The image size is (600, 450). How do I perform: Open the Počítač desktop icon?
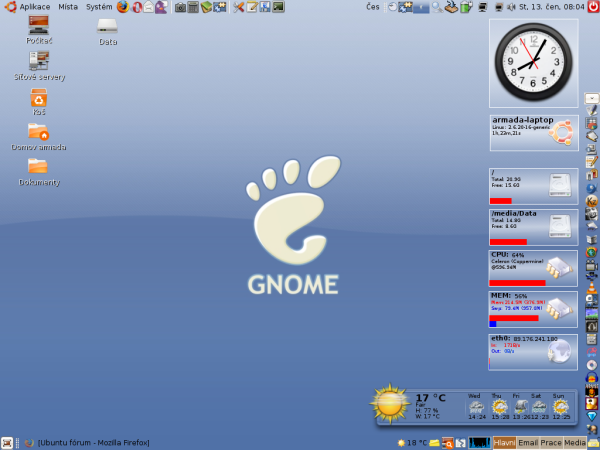click(x=39, y=29)
